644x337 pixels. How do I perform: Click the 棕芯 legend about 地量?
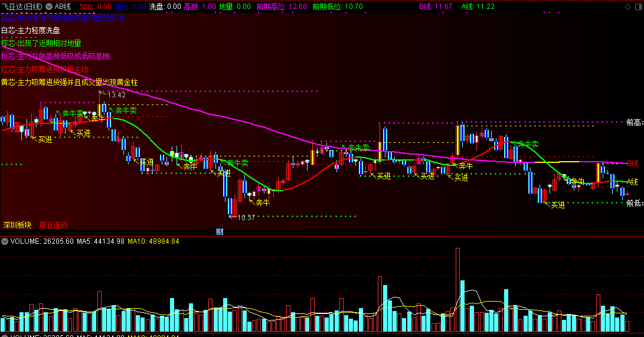(41, 43)
